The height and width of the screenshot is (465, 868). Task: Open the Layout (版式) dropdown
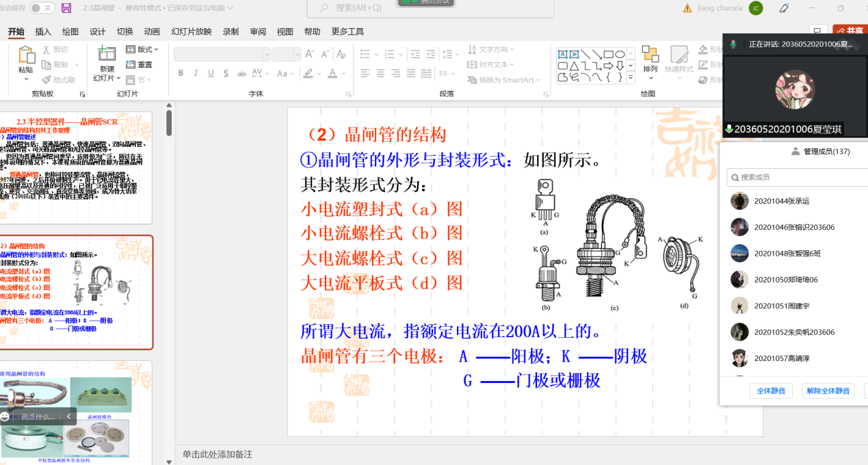coord(142,49)
